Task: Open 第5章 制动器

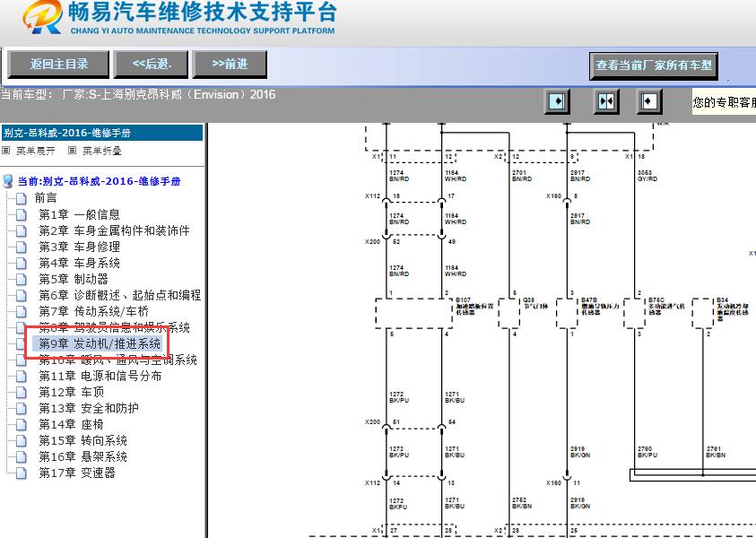Action: (74, 279)
